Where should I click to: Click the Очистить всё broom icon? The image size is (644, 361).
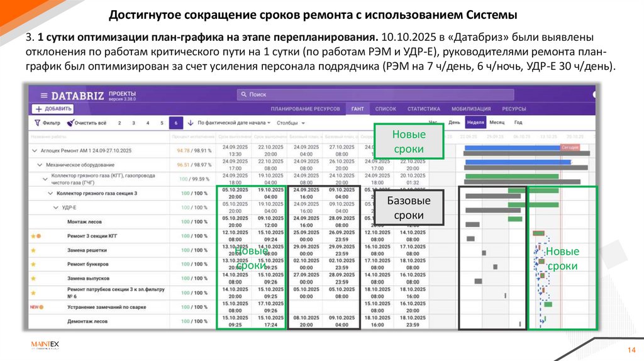pyautogui.click(x=70, y=123)
